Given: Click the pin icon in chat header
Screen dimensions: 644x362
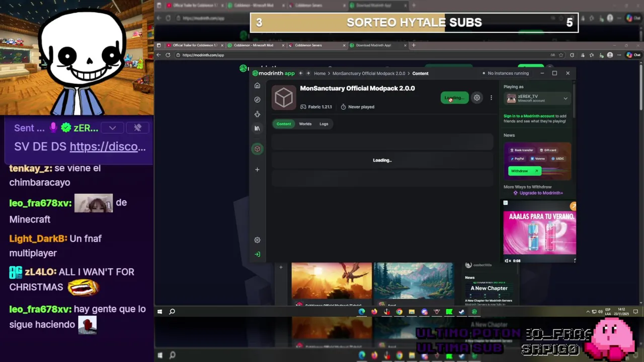Looking at the screenshot, I should [137, 128].
